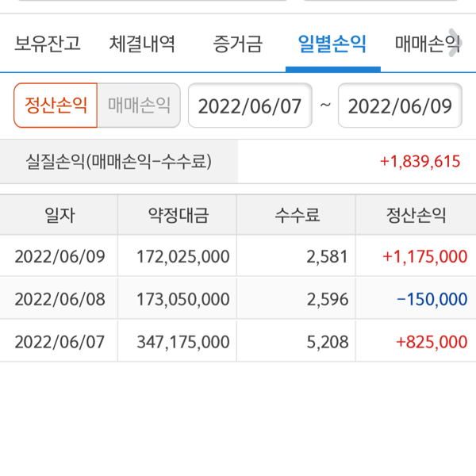Switch to the 보유잔고 tab
The width and height of the screenshot is (476, 476).
coord(48,44)
